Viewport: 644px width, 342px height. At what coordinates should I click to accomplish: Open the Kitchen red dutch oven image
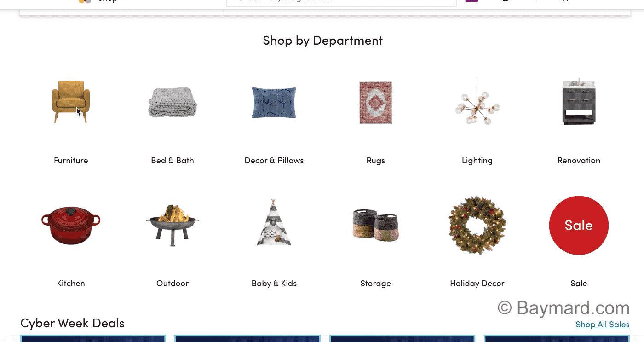pos(71,226)
